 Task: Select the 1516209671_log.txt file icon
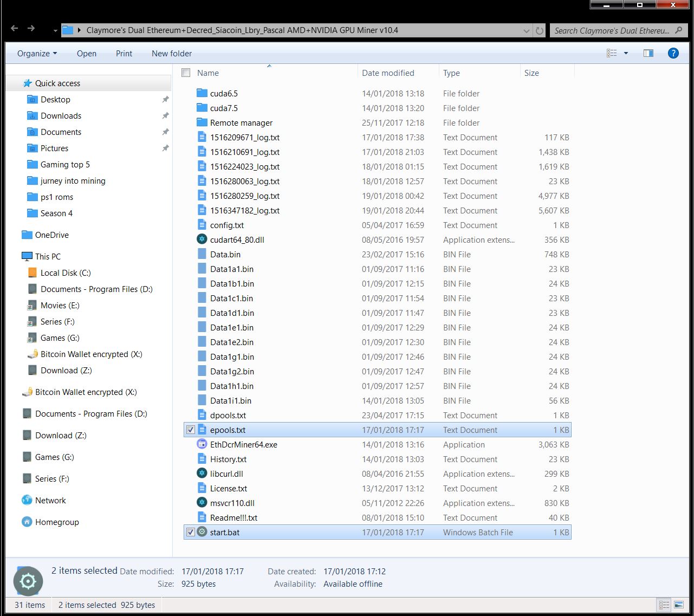[x=202, y=137]
